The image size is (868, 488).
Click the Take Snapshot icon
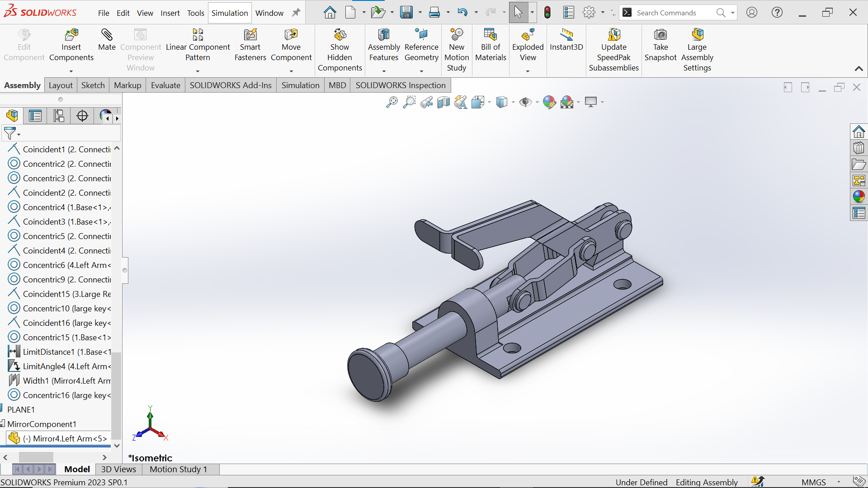660,35
